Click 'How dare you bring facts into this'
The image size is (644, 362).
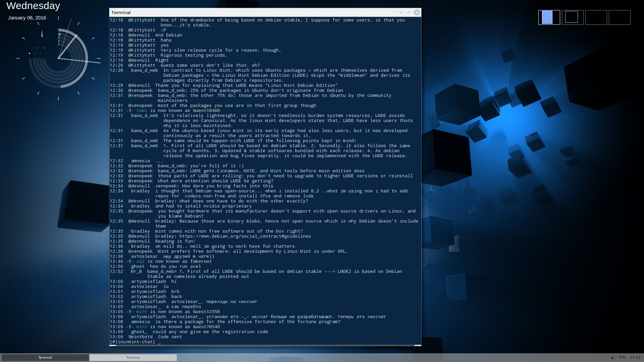pos(228,186)
